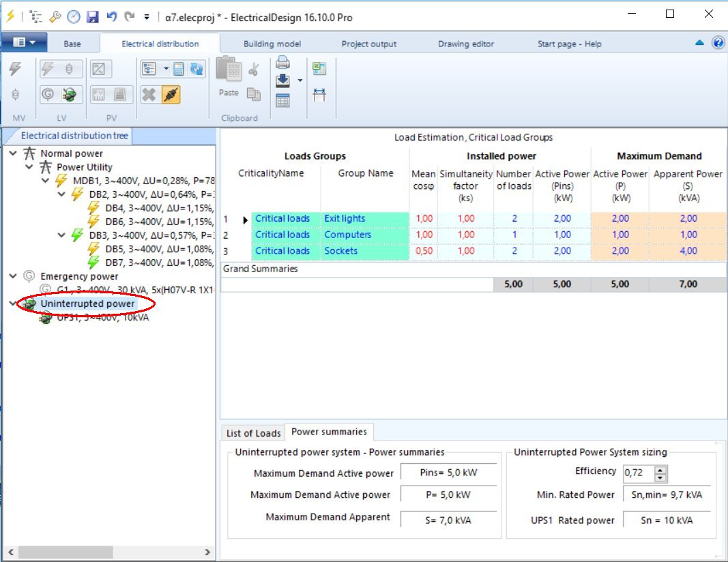Screen dimensions: 728x562
Task: Collapse the DB3 tree node
Action: [63, 235]
